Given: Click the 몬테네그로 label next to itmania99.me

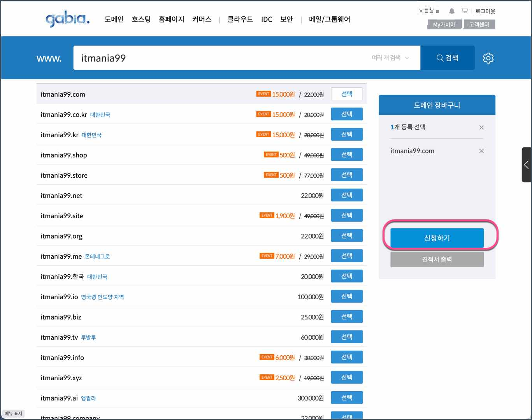Looking at the screenshot, I should click(97, 257).
